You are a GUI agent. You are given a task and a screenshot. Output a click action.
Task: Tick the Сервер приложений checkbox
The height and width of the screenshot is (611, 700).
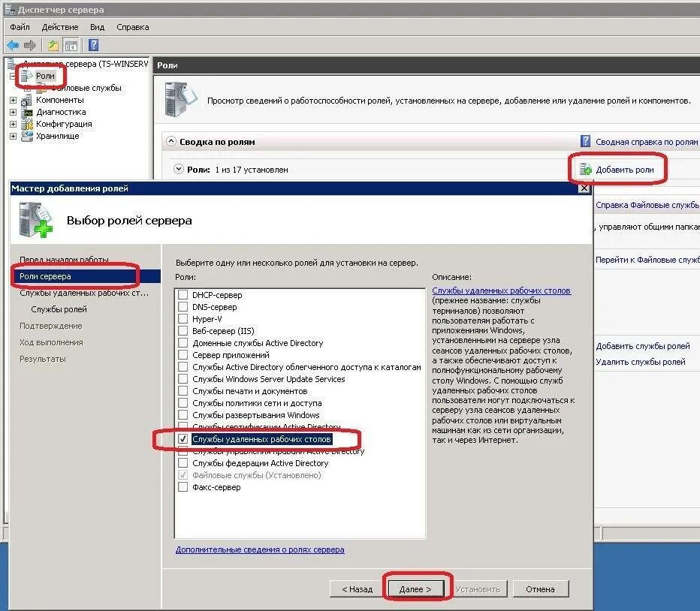(x=183, y=355)
